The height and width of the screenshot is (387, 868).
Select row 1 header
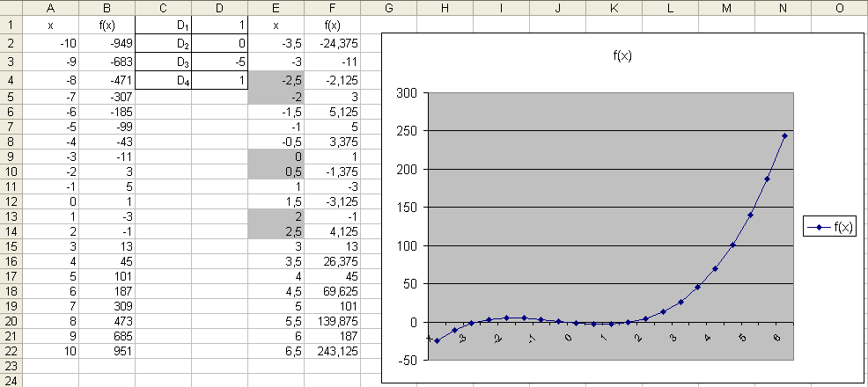click(x=11, y=25)
